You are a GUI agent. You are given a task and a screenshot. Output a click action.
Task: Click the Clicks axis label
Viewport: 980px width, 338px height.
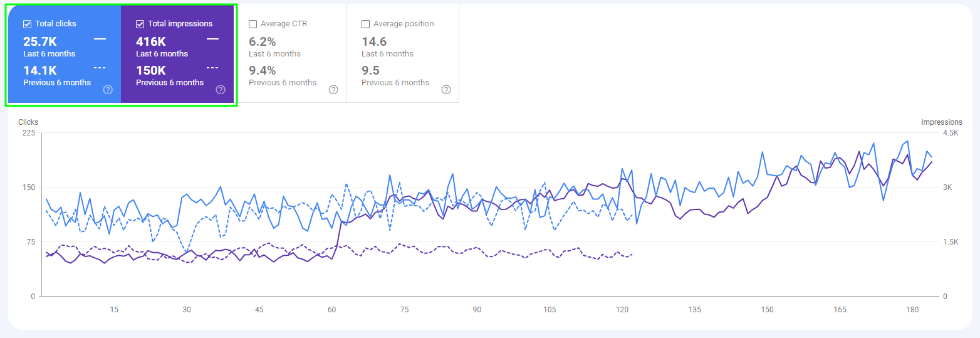[28, 122]
